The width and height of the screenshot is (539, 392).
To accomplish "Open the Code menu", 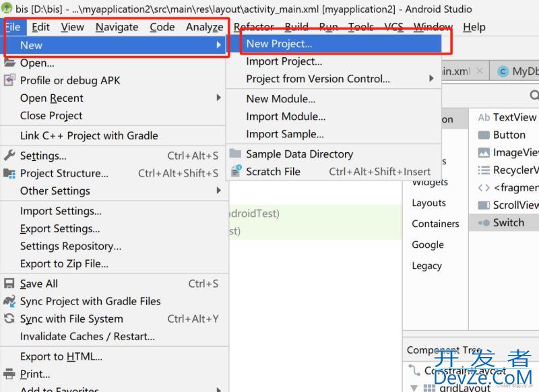I will (x=162, y=27).
